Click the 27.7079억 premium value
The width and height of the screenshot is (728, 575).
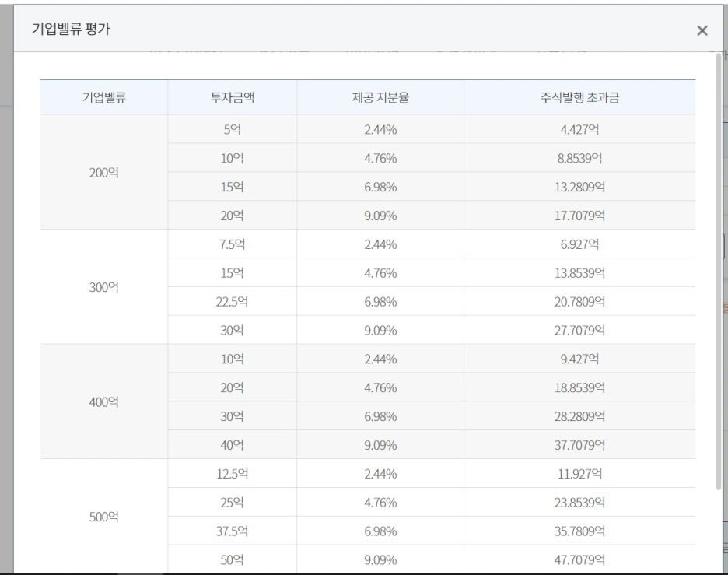click(579, 330)
